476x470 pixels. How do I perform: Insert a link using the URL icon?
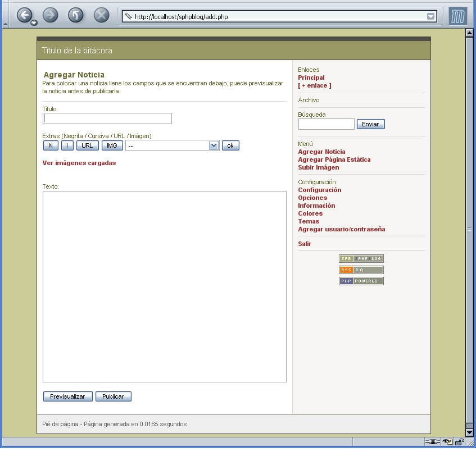(x=87, y=145)
